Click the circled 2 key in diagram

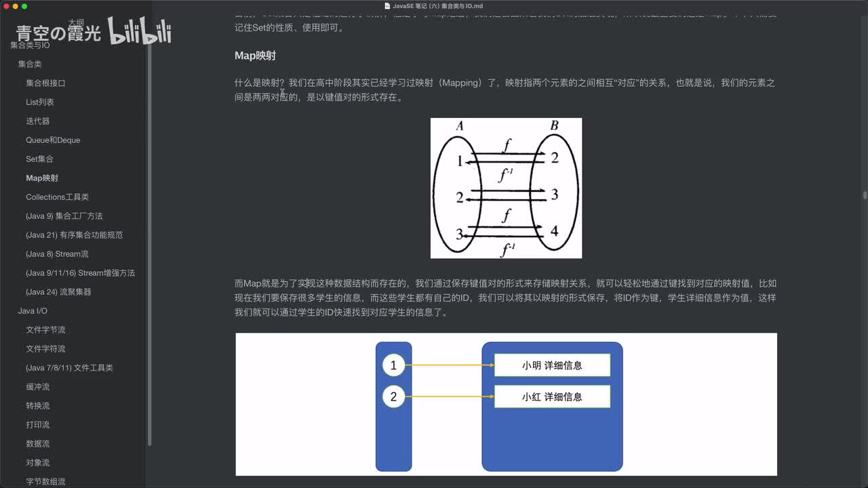click(x=393, y=396)
